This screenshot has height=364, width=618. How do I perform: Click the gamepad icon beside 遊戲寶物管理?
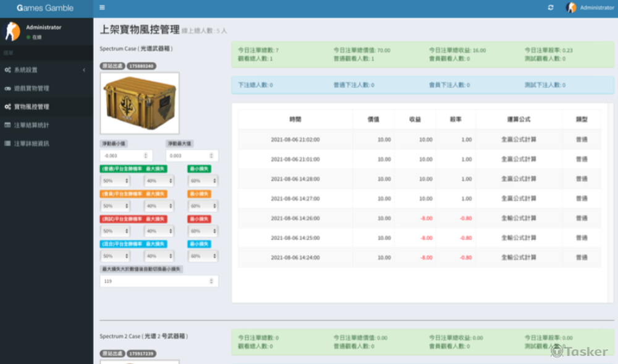pos(7,88)
